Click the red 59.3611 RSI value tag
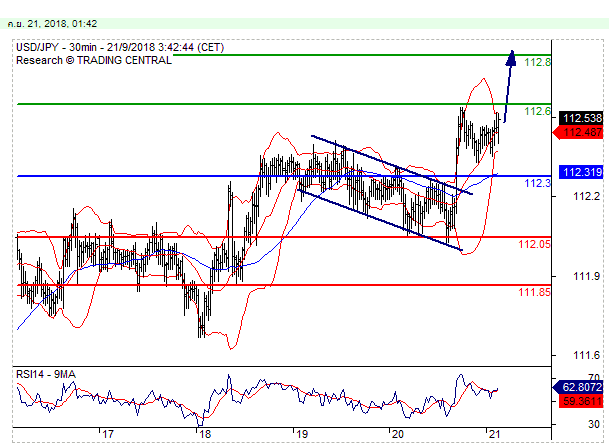Screen dimensions: 609x448 coord(581,401)
